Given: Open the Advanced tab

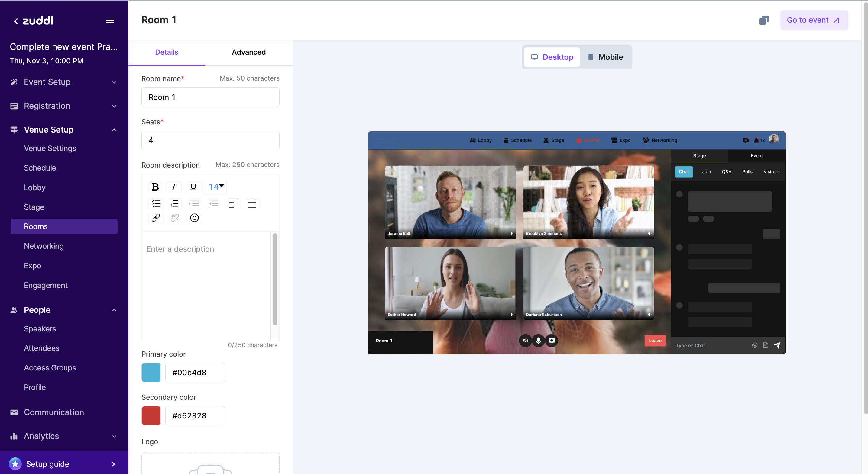Looking at the screenshot, I should point(249,52).
